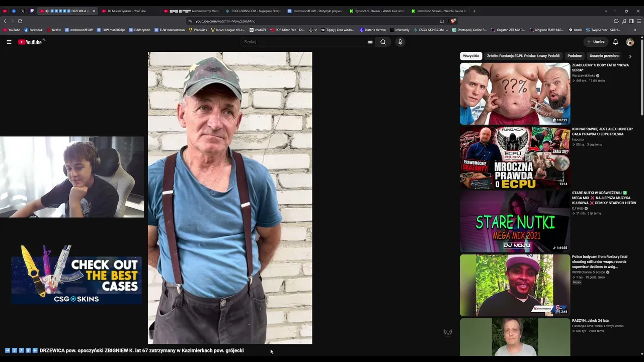644x362 pixels.
Task: Mute the active tab via its speaker icon
Action: tap(47, 11)
